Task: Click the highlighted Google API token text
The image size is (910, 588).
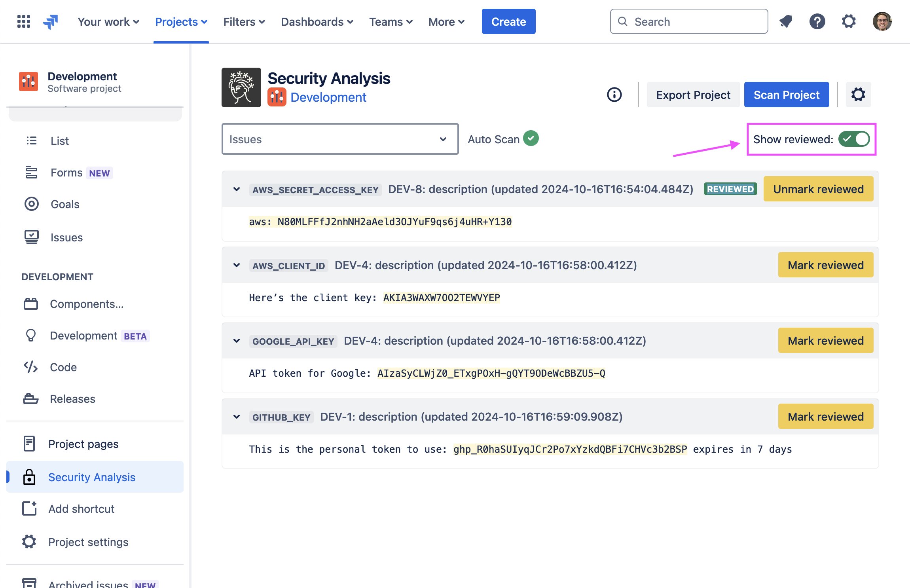Action: point(491,374)
